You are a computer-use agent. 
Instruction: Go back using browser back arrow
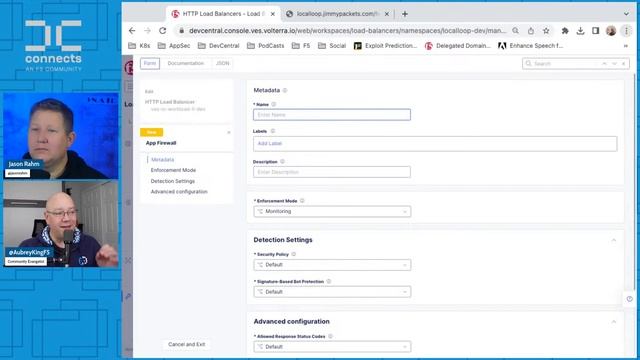(132, 31)
